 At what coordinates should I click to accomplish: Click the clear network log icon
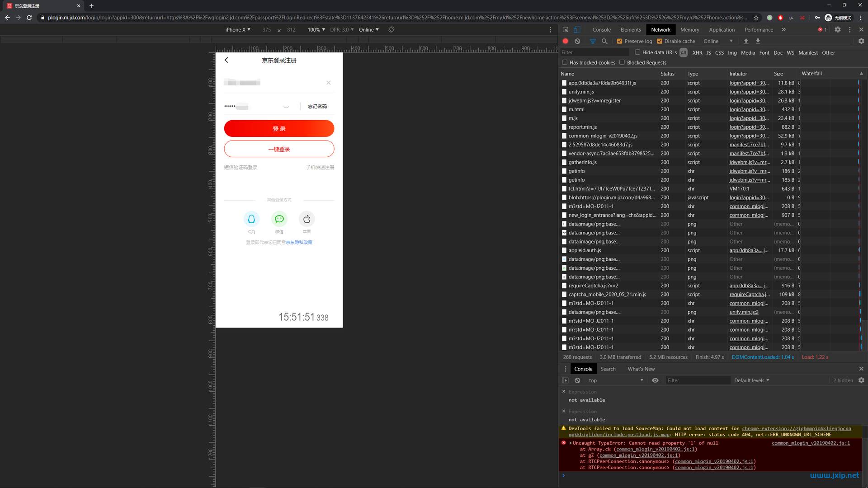(576, 41)
